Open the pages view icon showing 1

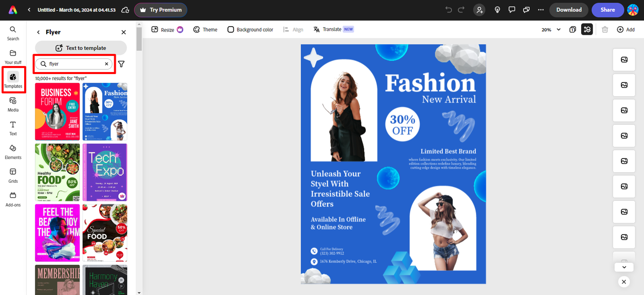[x=573, y=30]
